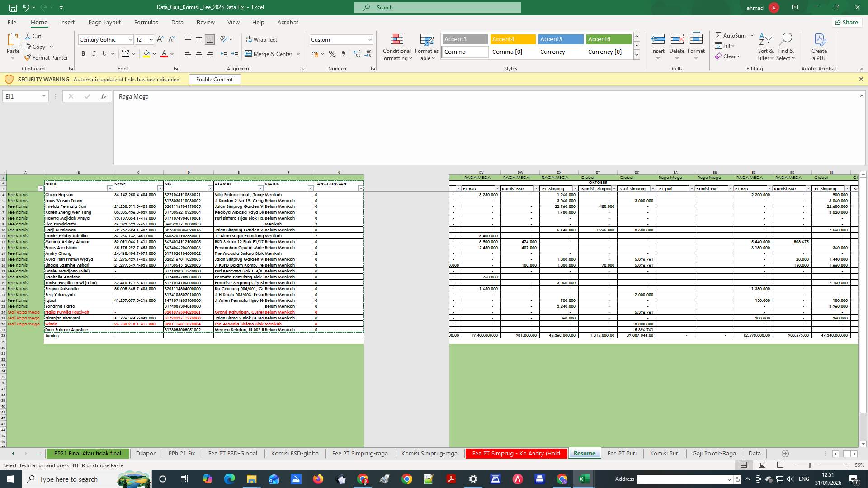Click the Increase Decimal icon
The height and width of the screenshot is (488, 868).
(x=357, y=54)
